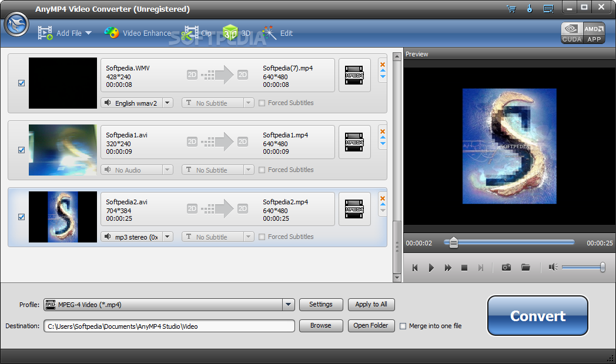The height and width of the screenshot is (364, 616).
Task: Open the Edit effects tool
Action: pyautogui.click(x=277, y=33)
